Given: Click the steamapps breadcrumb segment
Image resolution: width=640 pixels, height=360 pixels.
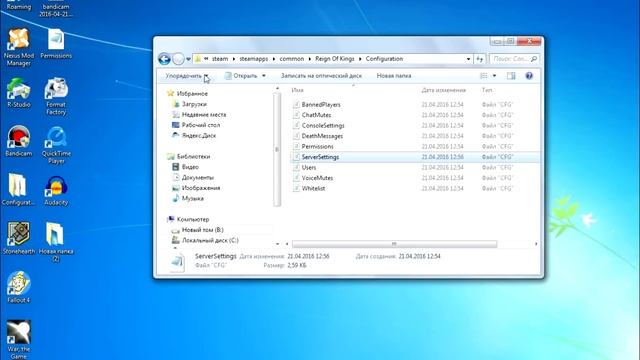Looking at the screenshot, I should (254, 59).
